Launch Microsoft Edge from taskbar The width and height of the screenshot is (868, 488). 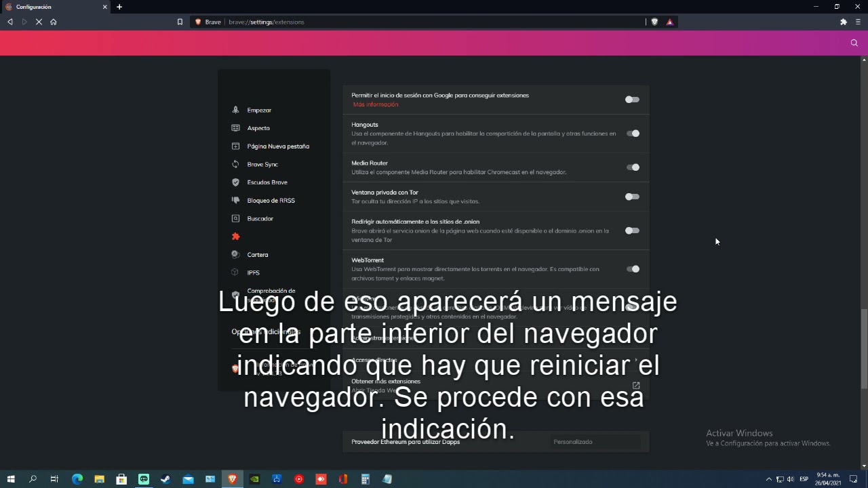(x=77, y=479)
